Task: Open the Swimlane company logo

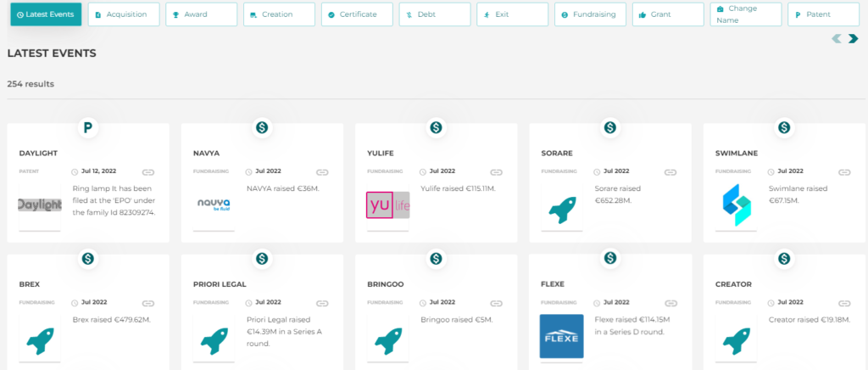Action: click(737, 205)
